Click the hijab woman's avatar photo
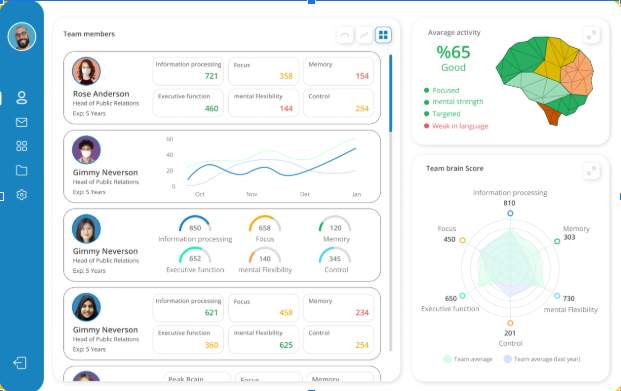The height and width of the screenshot is (391, 621). (x=86, y=307)
